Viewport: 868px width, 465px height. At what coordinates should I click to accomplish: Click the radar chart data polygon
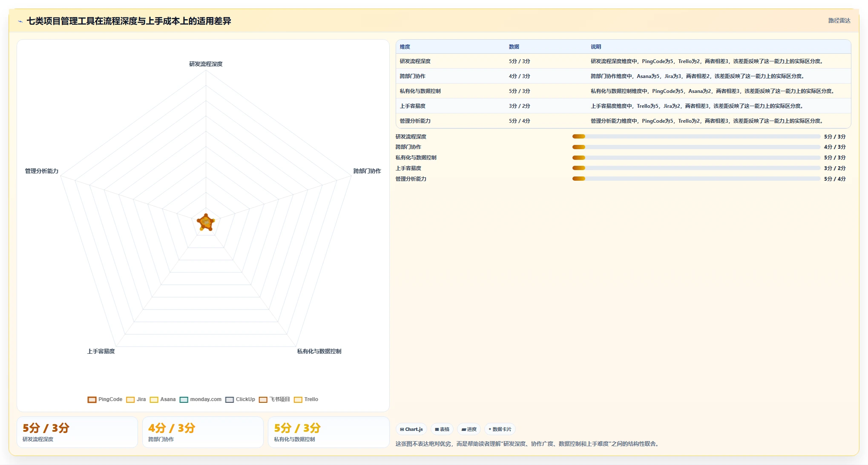click(x=206, y=222)
